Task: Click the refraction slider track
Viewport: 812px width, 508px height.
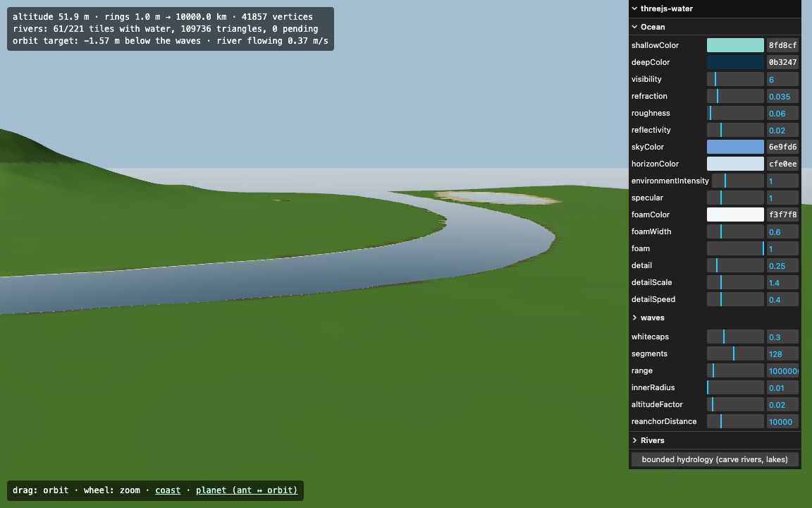Action: (735, 97)
